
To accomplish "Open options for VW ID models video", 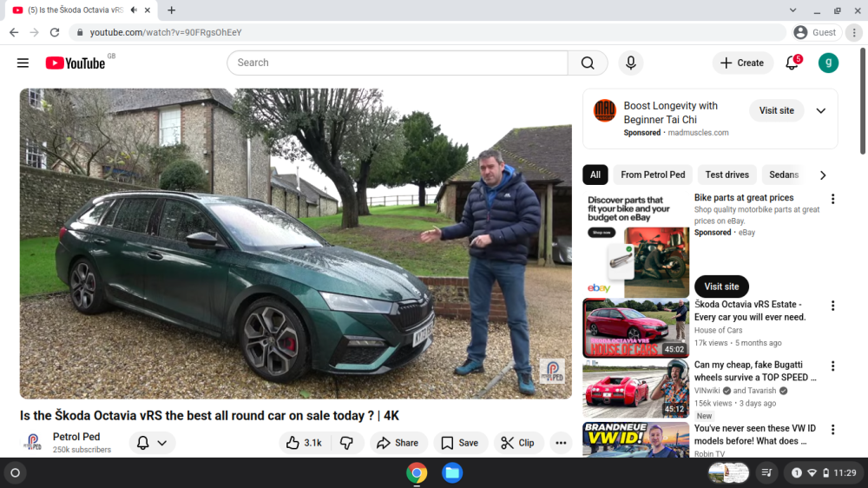I will (x=832, y=430).
